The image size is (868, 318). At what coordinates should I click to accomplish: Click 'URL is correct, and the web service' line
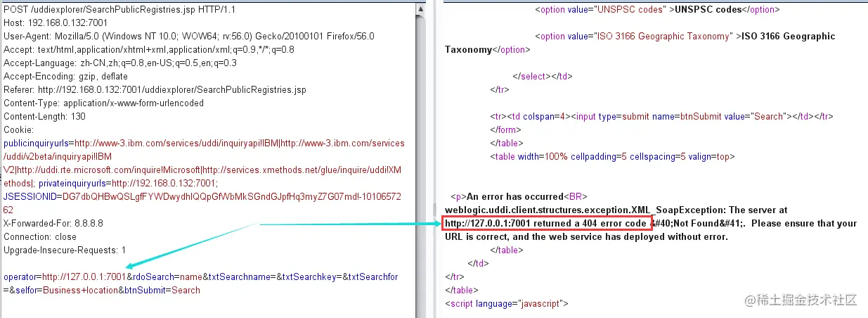tap(587, 237)
